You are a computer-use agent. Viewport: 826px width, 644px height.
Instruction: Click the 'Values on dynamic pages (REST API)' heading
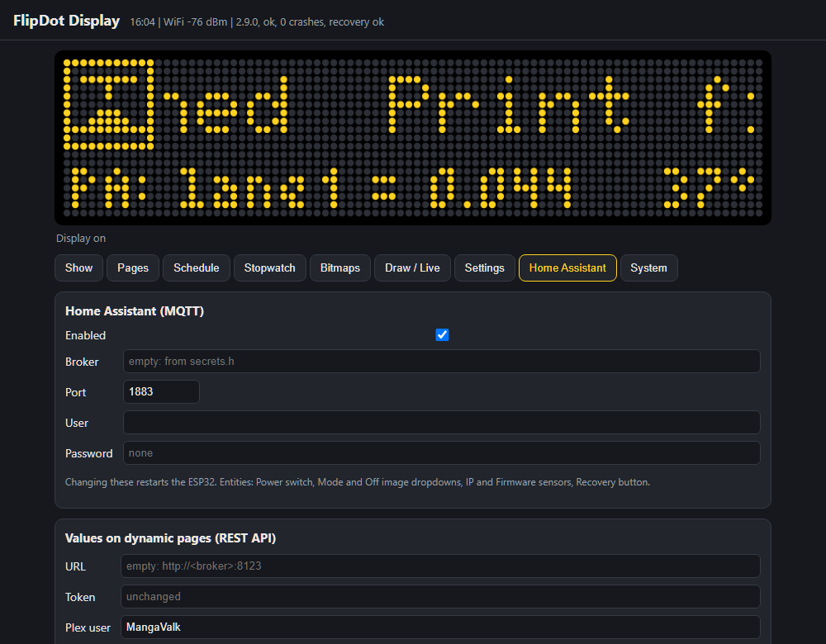pos(171,538)
